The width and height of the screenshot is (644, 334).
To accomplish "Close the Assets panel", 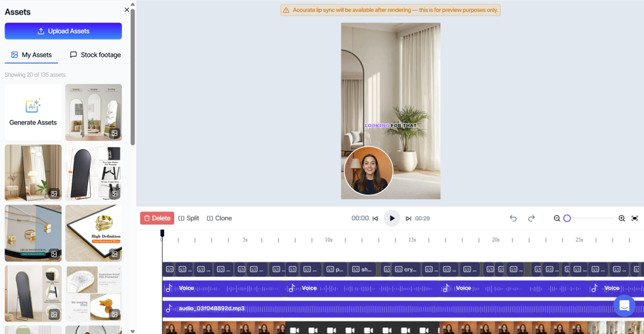I will 127,10.
